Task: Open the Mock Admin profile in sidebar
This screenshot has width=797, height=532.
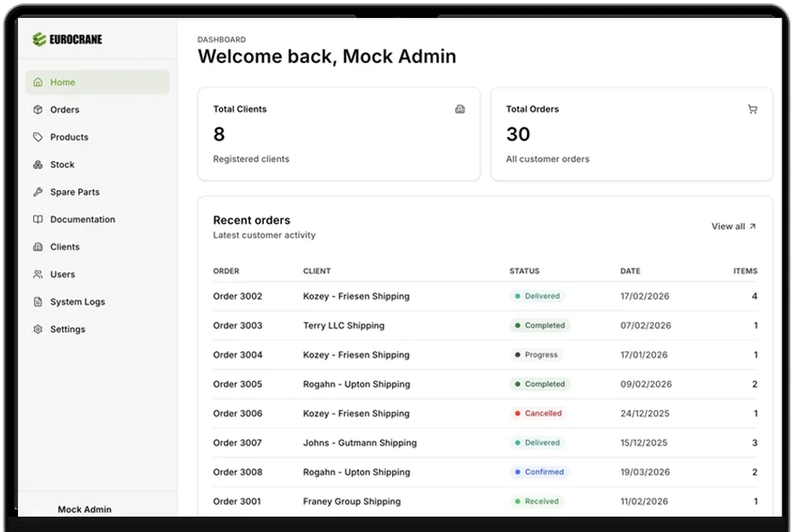Action: tap(85, 509)
